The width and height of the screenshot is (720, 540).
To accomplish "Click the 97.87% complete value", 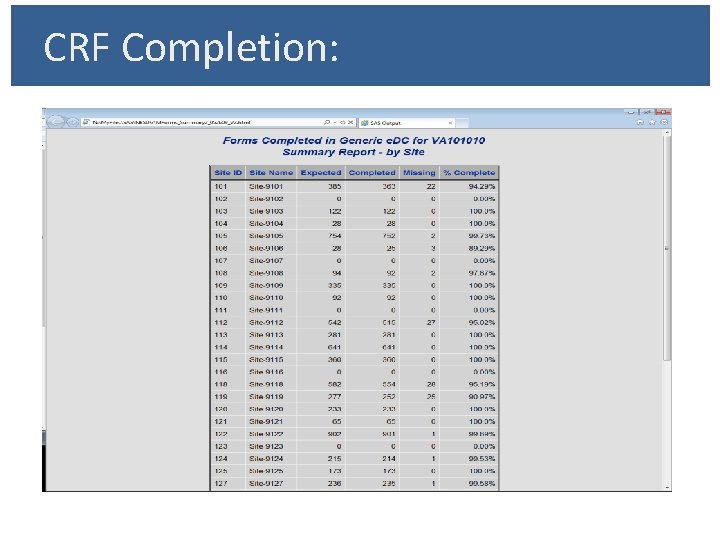I will tap(482, 273).
